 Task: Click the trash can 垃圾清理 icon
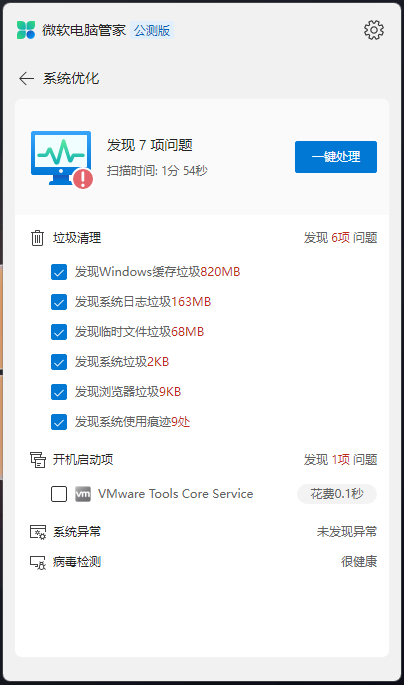point(38,238)
